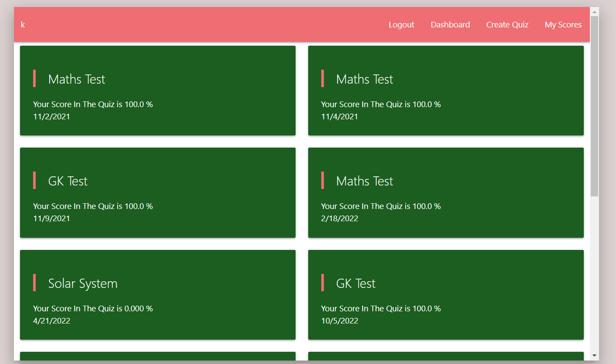Screen dimensions: 616x364
Task: Click the date 10/5/2022
Action: [340, 321]
